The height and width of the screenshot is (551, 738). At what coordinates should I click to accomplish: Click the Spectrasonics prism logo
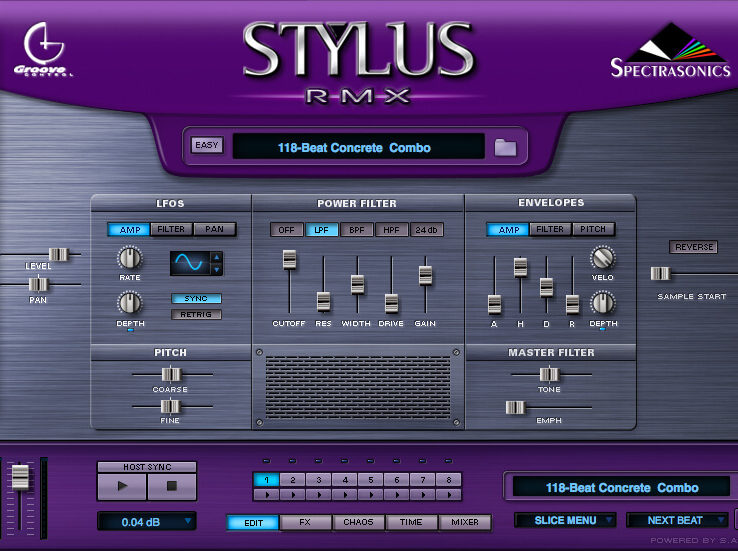coord(670,51)
